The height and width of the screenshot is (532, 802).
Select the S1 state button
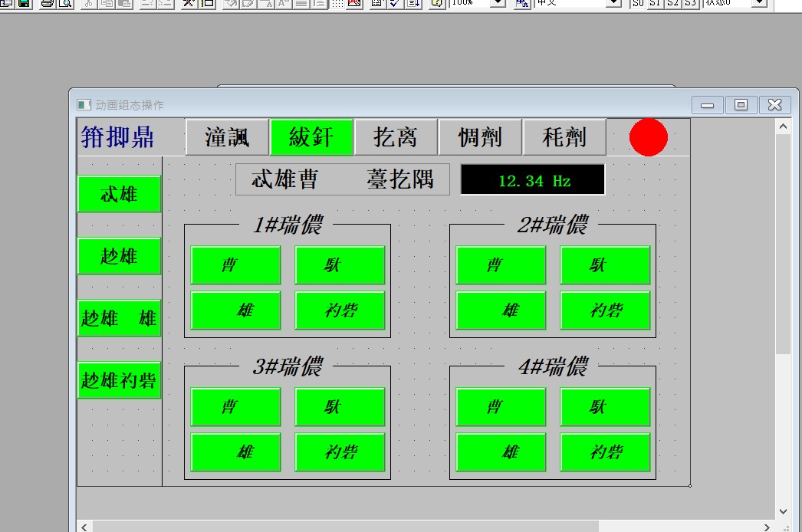coord(656,3)
